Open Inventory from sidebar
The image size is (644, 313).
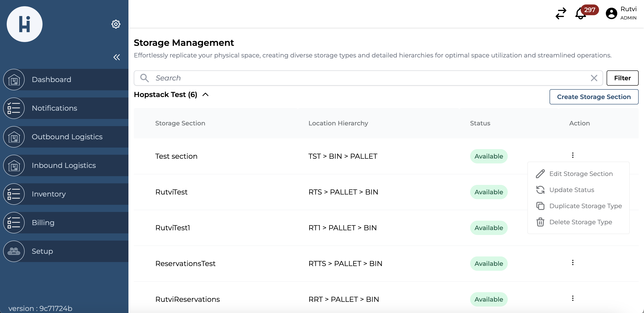[x=49, y=194]
